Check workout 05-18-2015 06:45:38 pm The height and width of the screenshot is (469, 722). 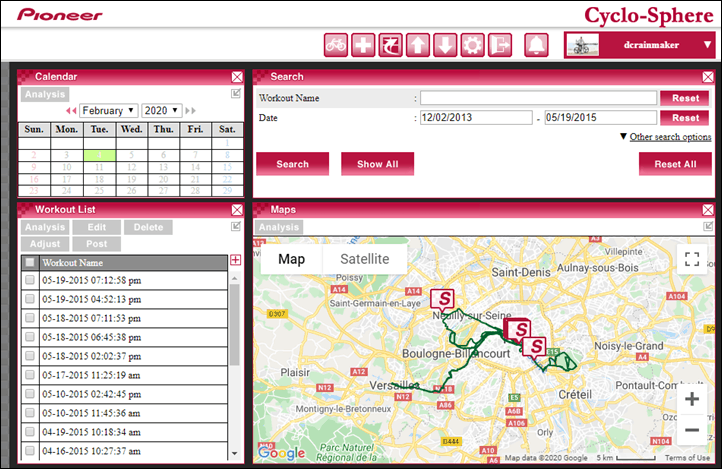coord(30,336)
